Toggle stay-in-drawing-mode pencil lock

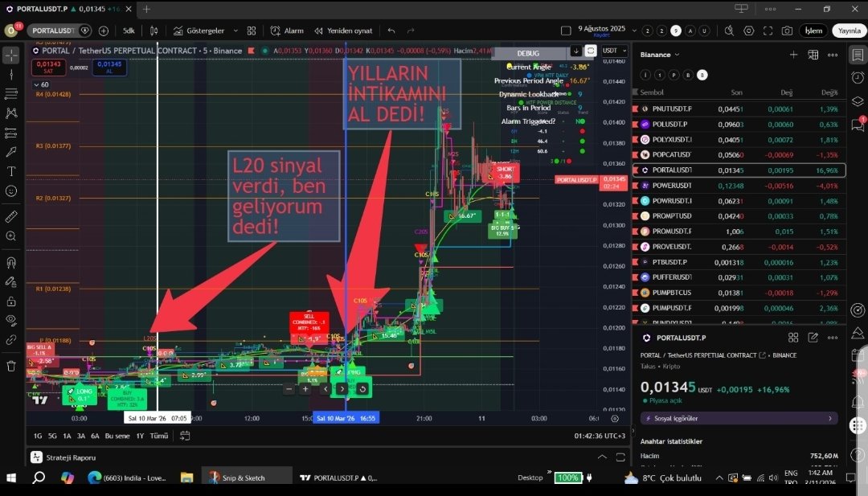pos(11,282)
